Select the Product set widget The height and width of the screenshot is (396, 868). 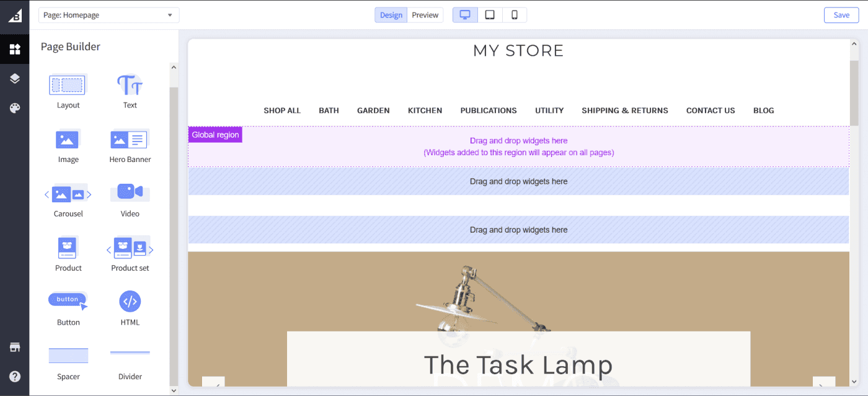coord(130,254)
